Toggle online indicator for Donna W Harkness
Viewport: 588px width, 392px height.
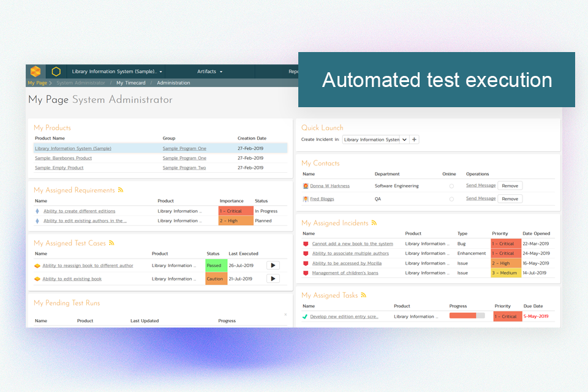click(451, 186)
